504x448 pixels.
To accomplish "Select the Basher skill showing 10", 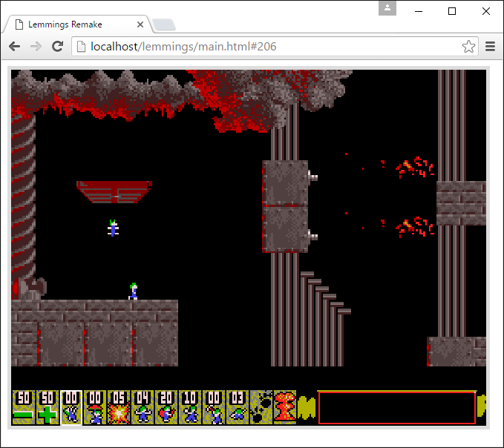I will coord(190,407).
